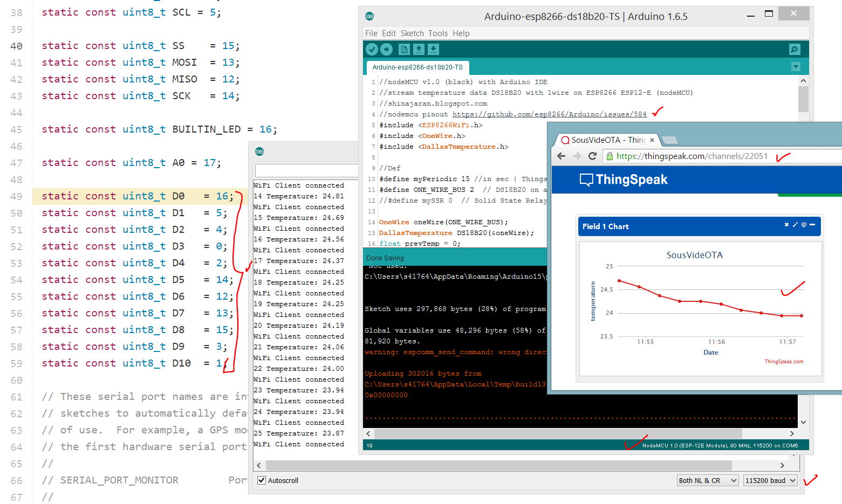Open the Help menu in Arduino IDE
The height and width of the screenshot is (504, 842).
pos(461,33)
